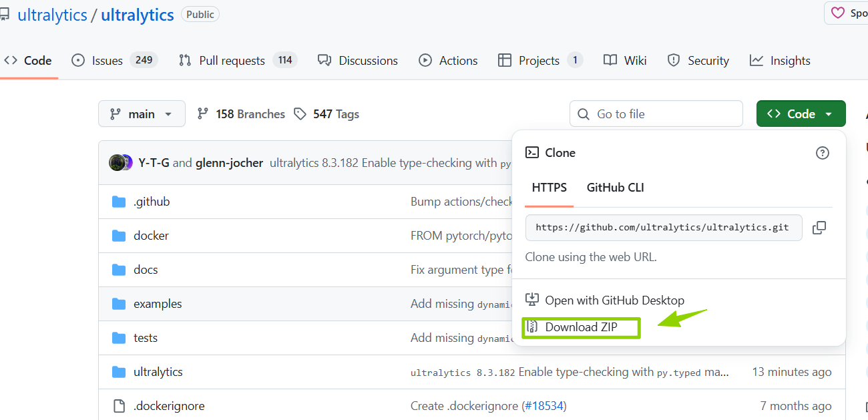Click the ultralytics repository name link
The width and height of the screenshot is (868, 420).
tap(138, 15)
